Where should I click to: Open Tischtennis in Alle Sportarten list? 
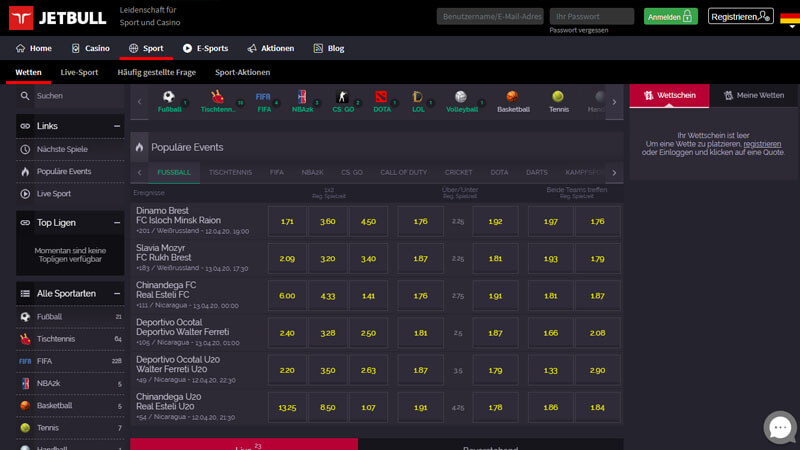pyautogui.click(x=70, y=339)
